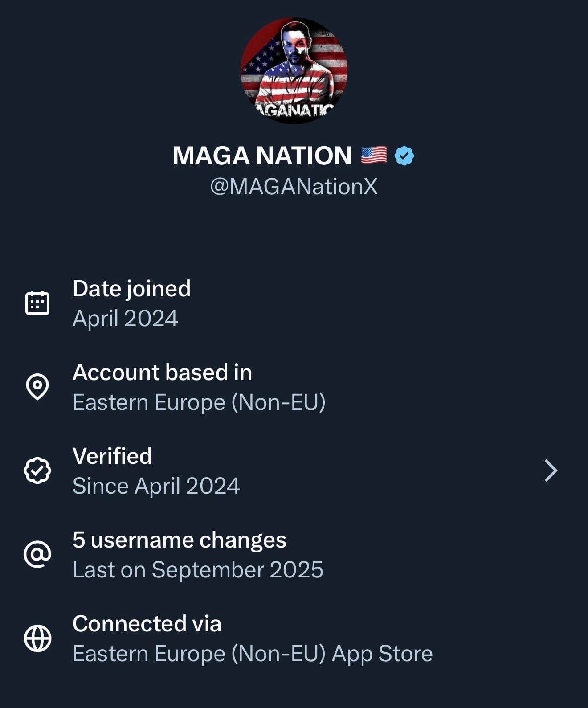
Task: Expand Verified details with chevron arrow
Action: coord(551,471)
